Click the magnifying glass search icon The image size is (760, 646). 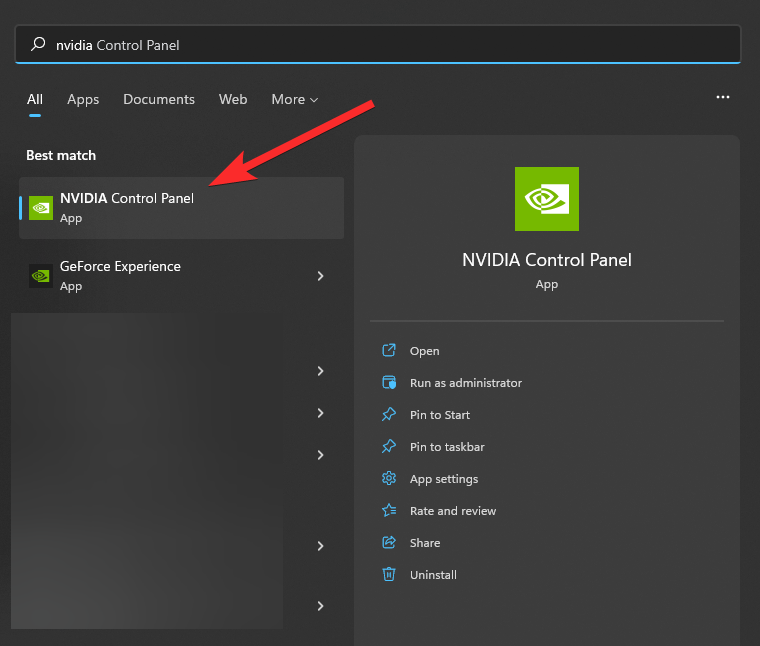coord(38,45)
